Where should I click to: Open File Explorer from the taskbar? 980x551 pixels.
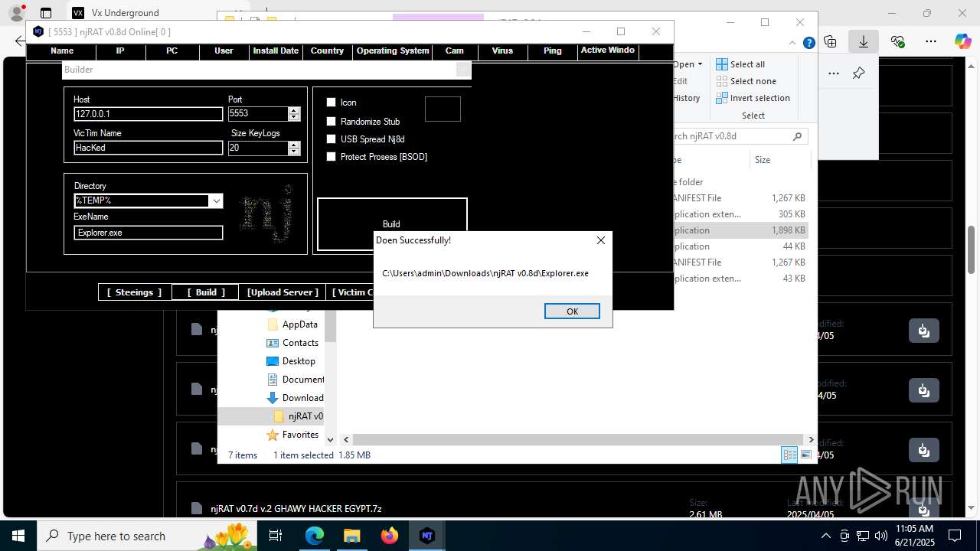click(351, 536)
